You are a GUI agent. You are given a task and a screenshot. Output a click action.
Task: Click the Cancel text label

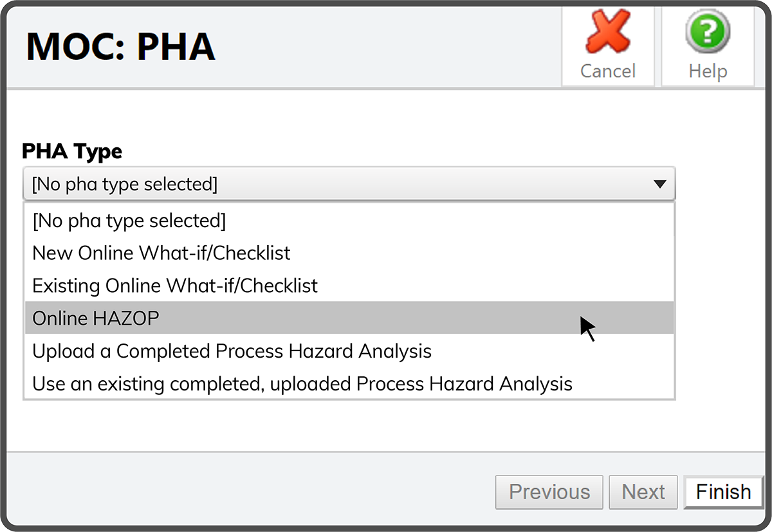(x=607, y=71)
